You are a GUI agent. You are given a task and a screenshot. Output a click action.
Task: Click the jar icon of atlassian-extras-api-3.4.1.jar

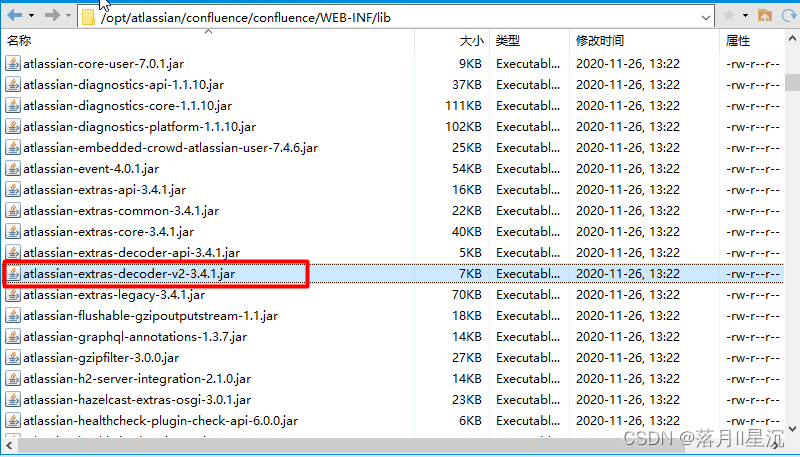(13, 189)
